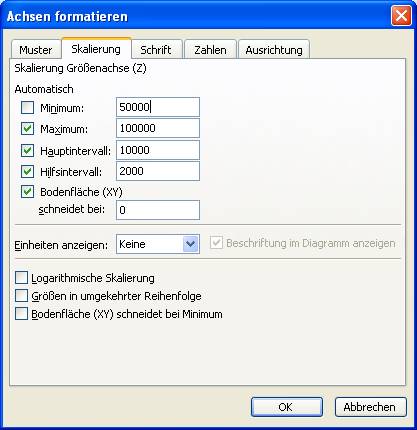Uncheck Bodenfläche (XY) schneidet bei checkbox
This screenshot has height=430, width=417.
pos(27,192)
